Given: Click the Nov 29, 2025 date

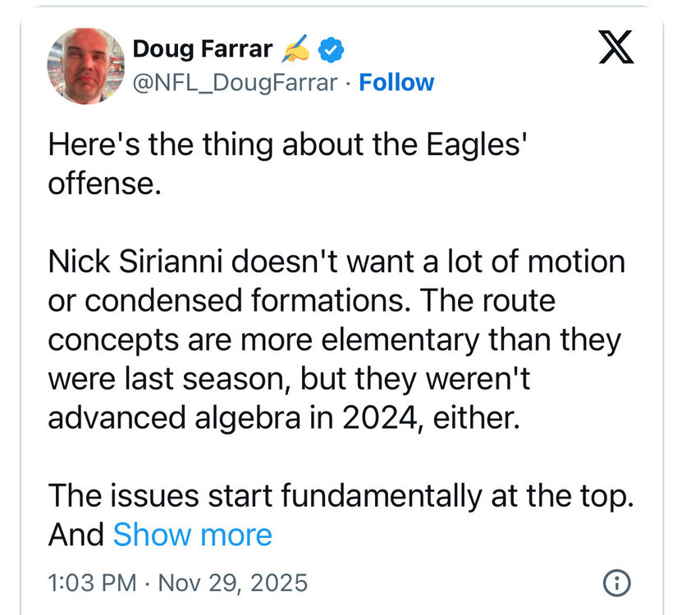Looking at the screenshot, I should coord(231,583).
